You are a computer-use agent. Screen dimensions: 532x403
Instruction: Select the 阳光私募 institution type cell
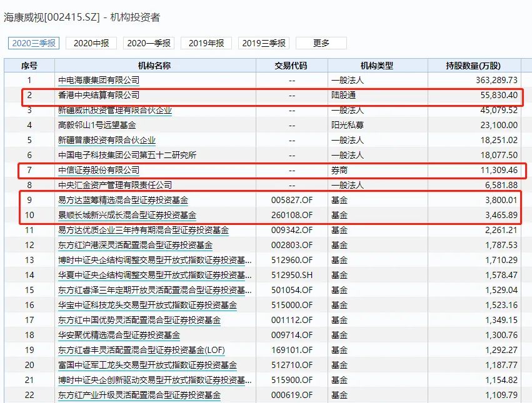[x=348, y=125]
